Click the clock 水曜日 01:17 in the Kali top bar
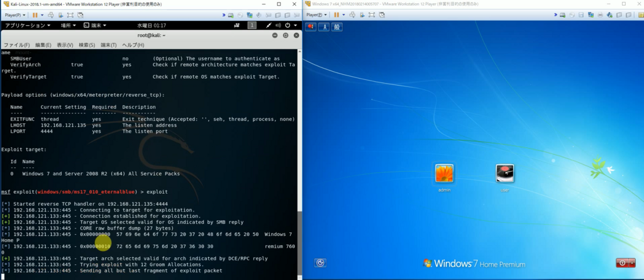 152,26
